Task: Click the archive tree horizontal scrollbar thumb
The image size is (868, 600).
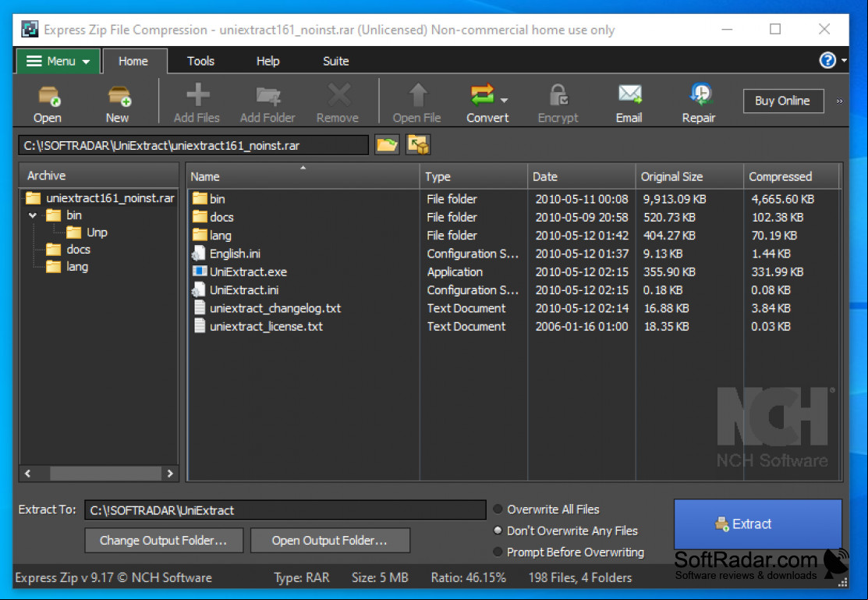Action: [x=105, y=473]
